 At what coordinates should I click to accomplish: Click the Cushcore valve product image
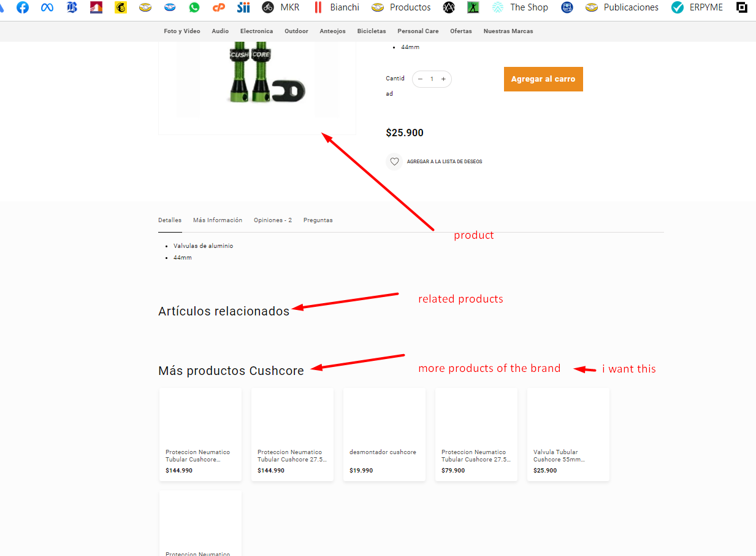[257, 80]
